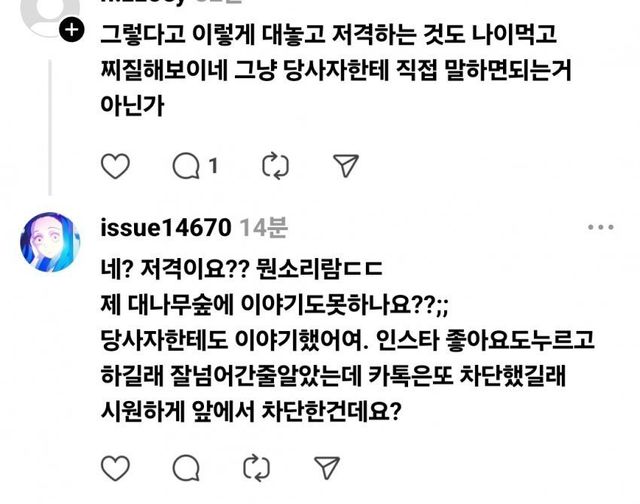Repost the top comment
This screenshot has height=504, width=640.
point(275,166)
